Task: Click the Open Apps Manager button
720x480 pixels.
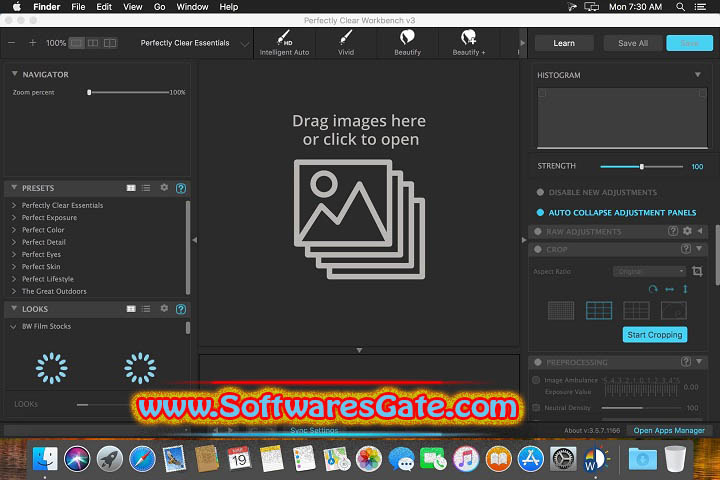Action: [669, 430]
